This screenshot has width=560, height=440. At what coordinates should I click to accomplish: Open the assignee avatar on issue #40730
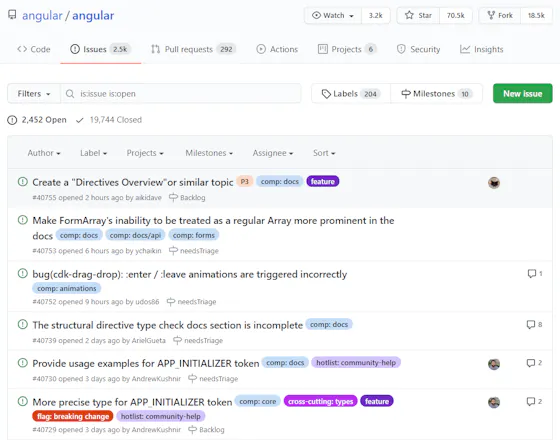[494, 364]
